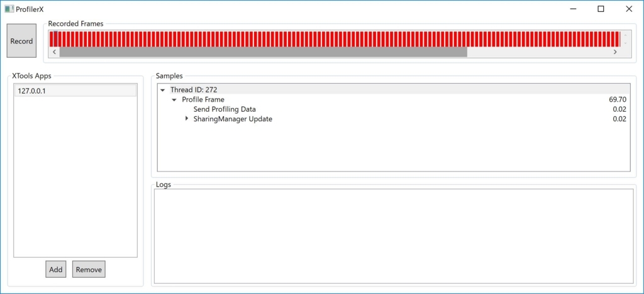Viewport: 644px width, 294px height.
Task: Click the 69.70 value of Profile Frame
Action: [x=618, y=100]
